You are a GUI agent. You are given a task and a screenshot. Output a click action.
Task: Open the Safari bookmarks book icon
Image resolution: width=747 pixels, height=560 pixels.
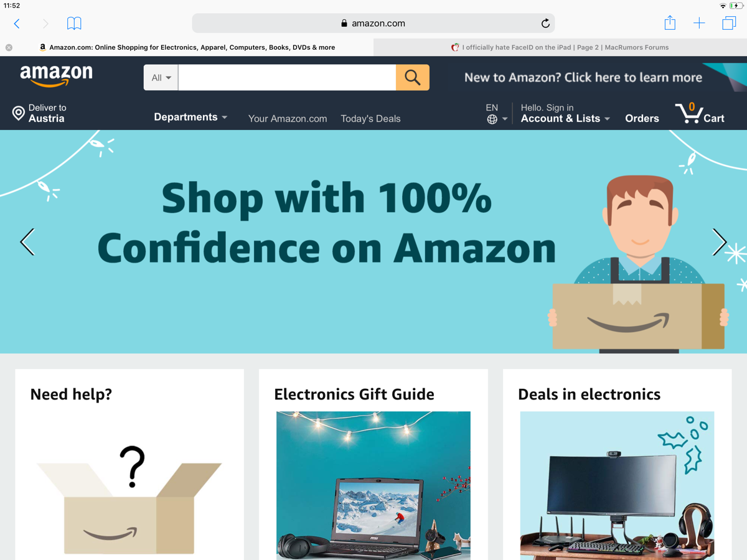coord(74,24)
